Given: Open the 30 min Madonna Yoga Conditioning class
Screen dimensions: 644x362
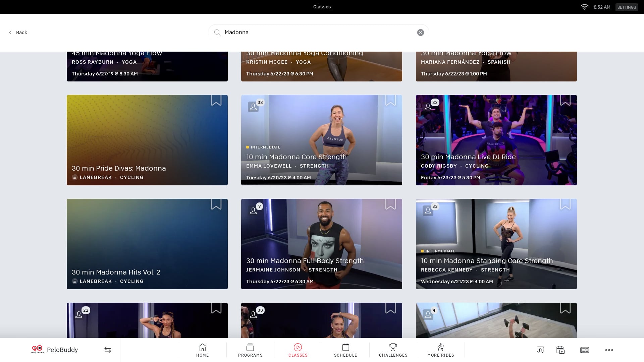Looking at the screenshot, I should click(x=322, y=66).
